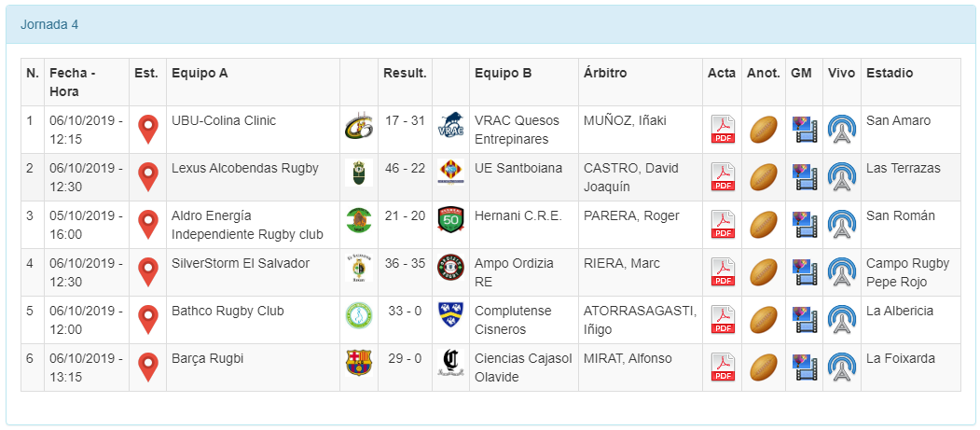
Task: Click the Estadio column header
Action: pos(890,73)
